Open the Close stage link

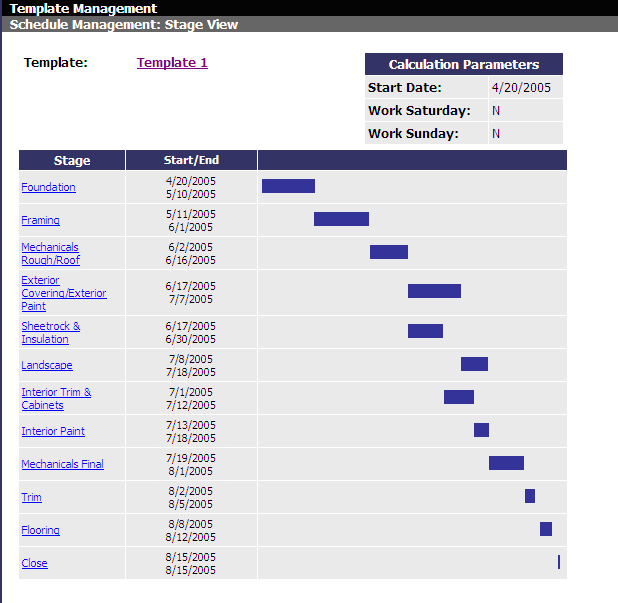click(x=34, y=563)
